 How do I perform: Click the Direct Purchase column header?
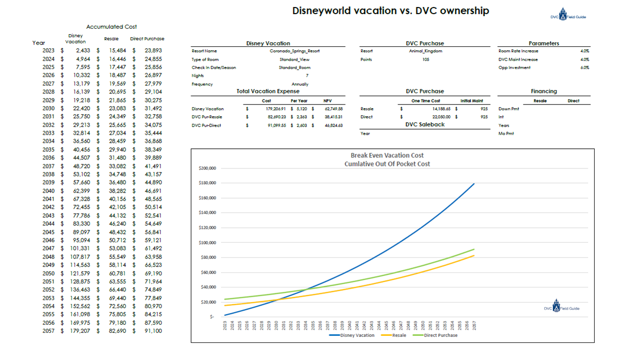click(x=147, y=39)
